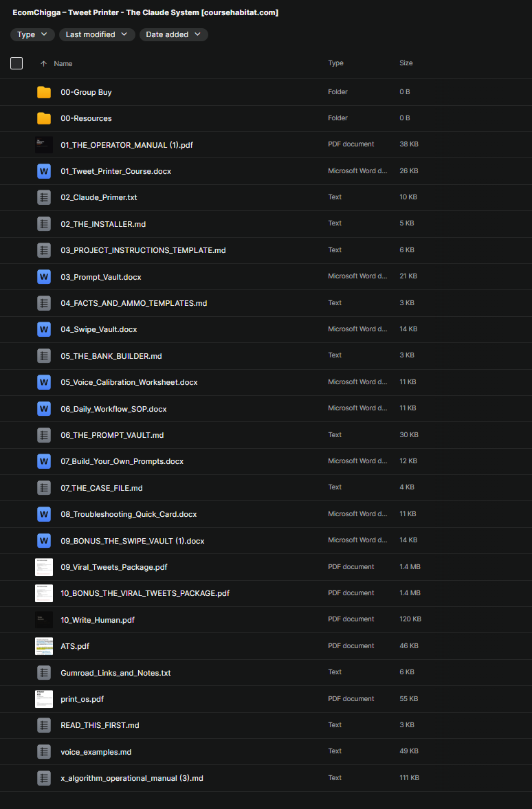Image resolution: width=532 pixels, height=809 pixels.
Task: Expand the Type filter dropdown
Action: tap(32, 34)
